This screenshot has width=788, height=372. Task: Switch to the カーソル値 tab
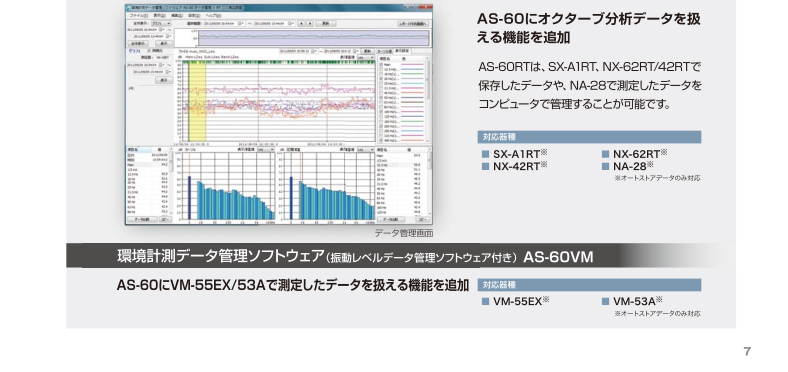[x=384, y=51]
